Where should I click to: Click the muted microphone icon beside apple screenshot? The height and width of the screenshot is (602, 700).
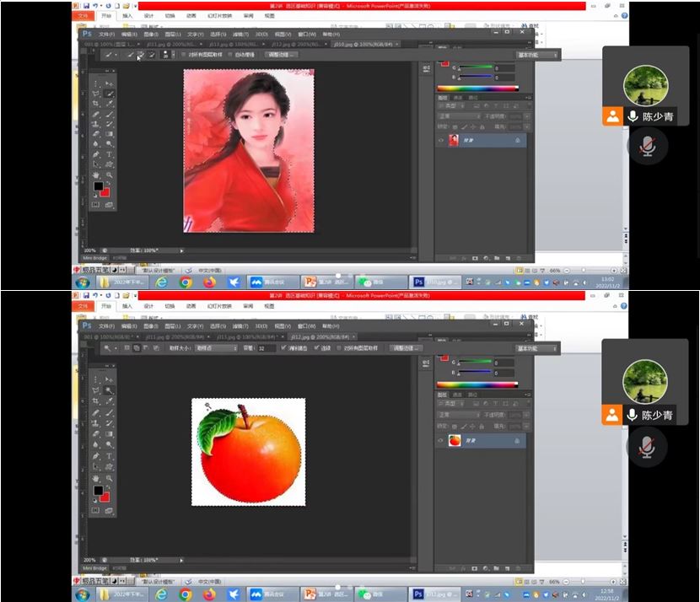click(x=646, y=447)
